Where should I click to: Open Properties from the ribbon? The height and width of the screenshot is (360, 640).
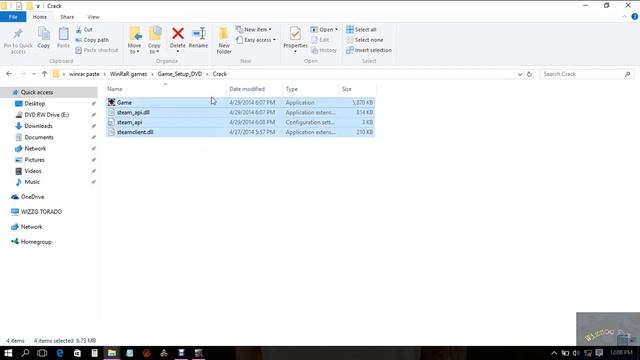point(295,39)
